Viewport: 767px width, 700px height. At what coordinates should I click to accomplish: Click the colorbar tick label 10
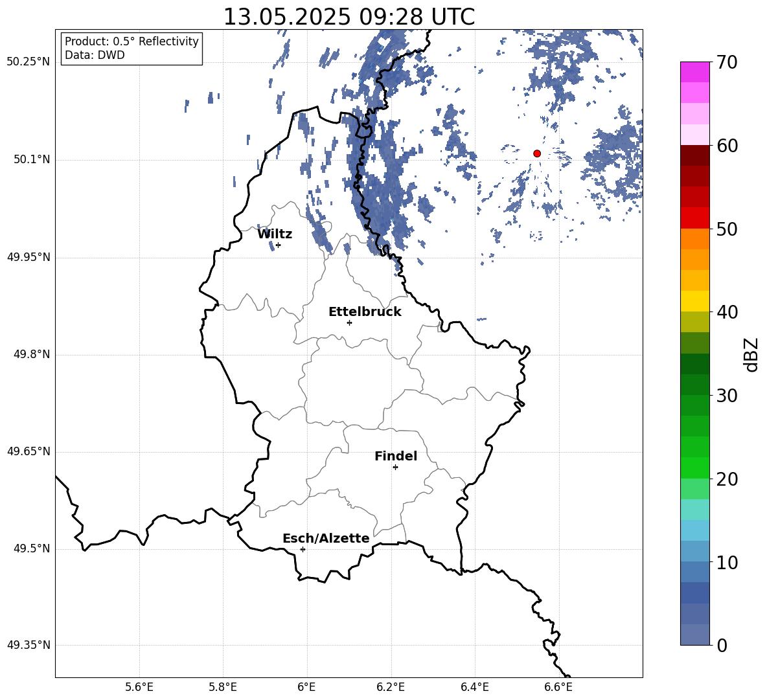[727, 562]
